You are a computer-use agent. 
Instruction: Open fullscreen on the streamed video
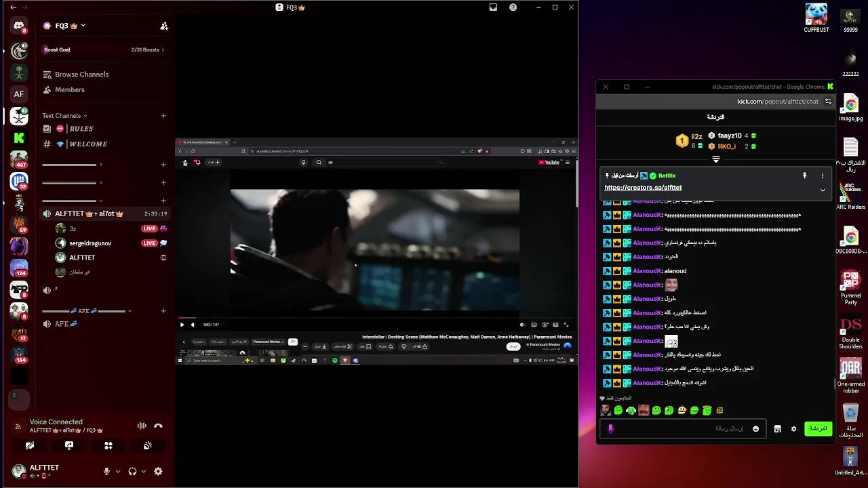coord(566,325)
